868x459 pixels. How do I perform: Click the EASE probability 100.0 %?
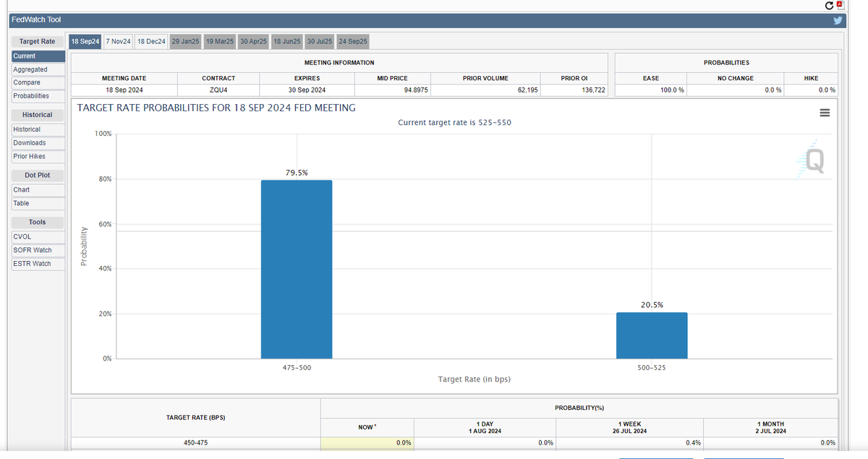point(671,90)
